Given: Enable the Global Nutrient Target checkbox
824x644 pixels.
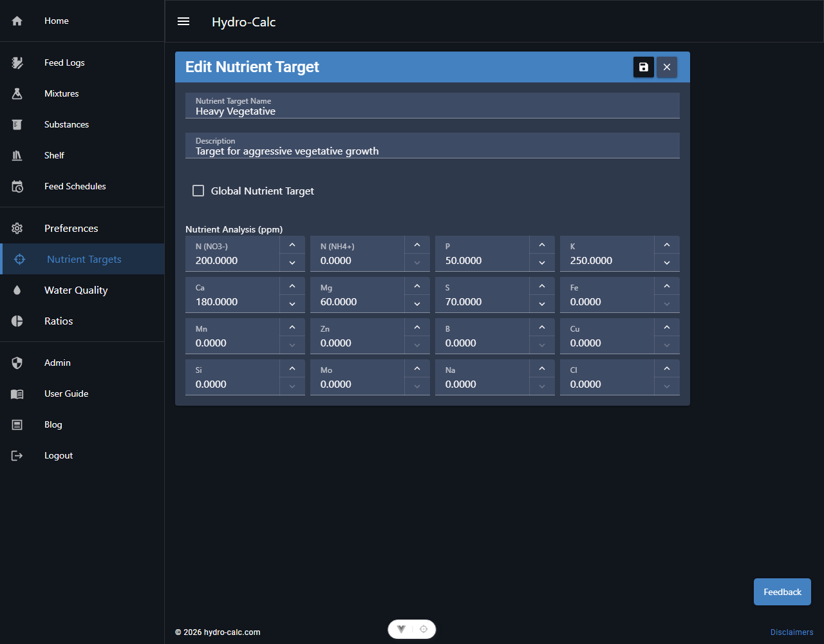Looking at the screenshot, I should [x=198, y=191].
